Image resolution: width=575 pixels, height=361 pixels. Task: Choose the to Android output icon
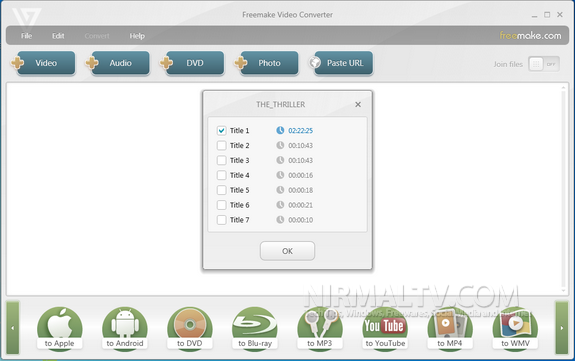[x=125, y=328]
